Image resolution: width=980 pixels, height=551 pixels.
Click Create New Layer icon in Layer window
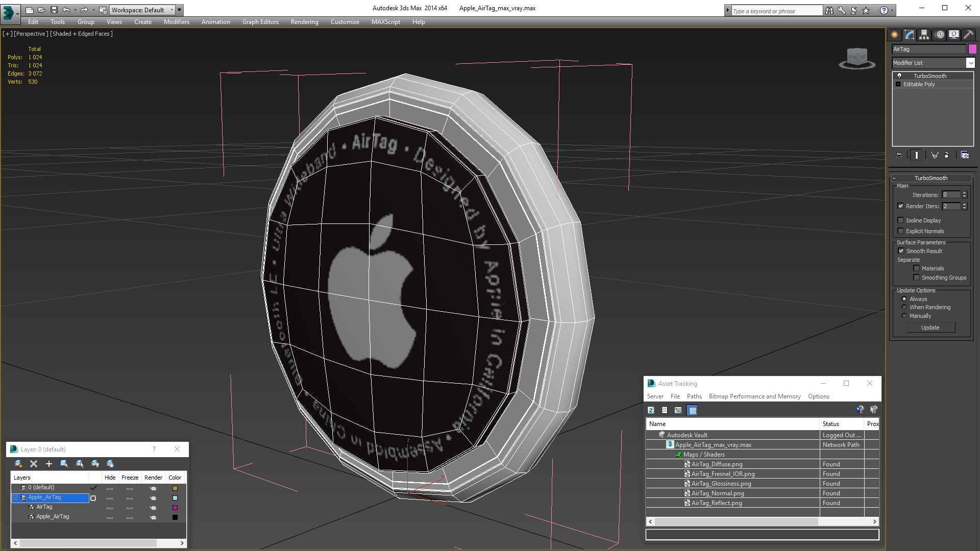(x=18, y=464)
